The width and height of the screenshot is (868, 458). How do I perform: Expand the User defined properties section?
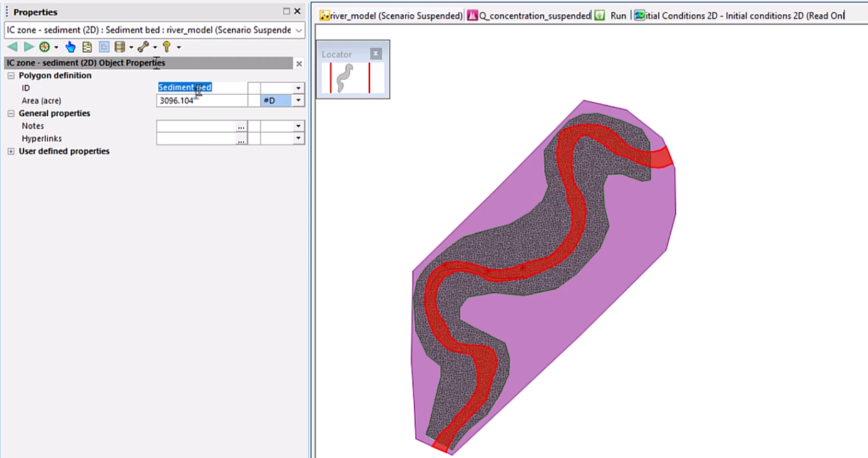10,151
